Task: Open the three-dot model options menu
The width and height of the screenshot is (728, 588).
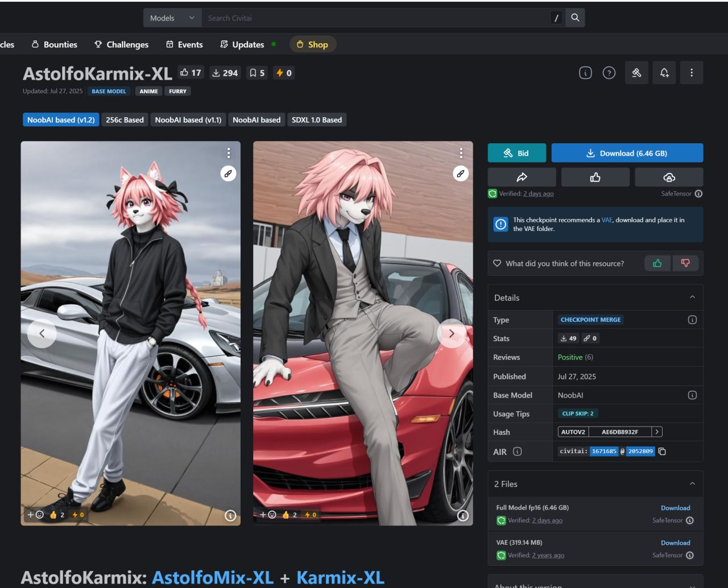Action: [x=692, y=73]
